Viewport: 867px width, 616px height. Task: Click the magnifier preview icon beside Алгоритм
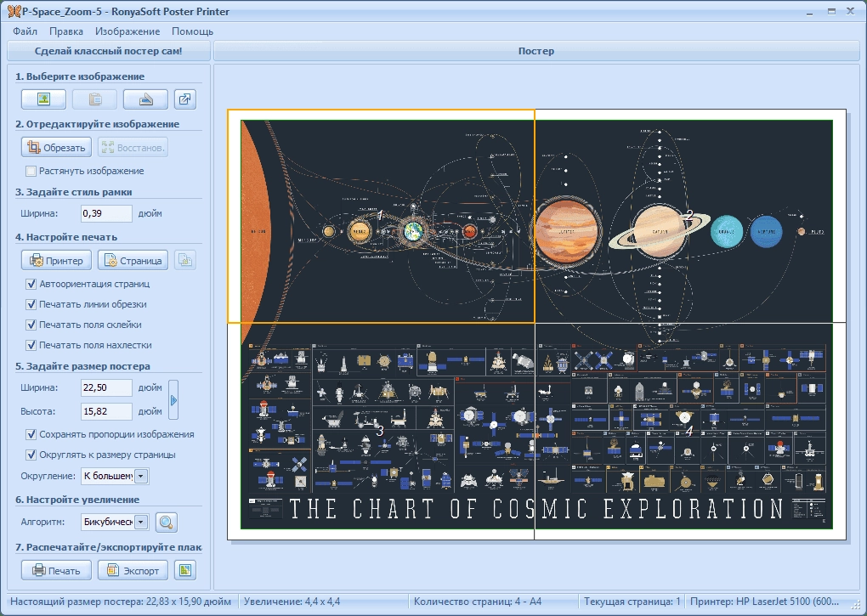167,522
